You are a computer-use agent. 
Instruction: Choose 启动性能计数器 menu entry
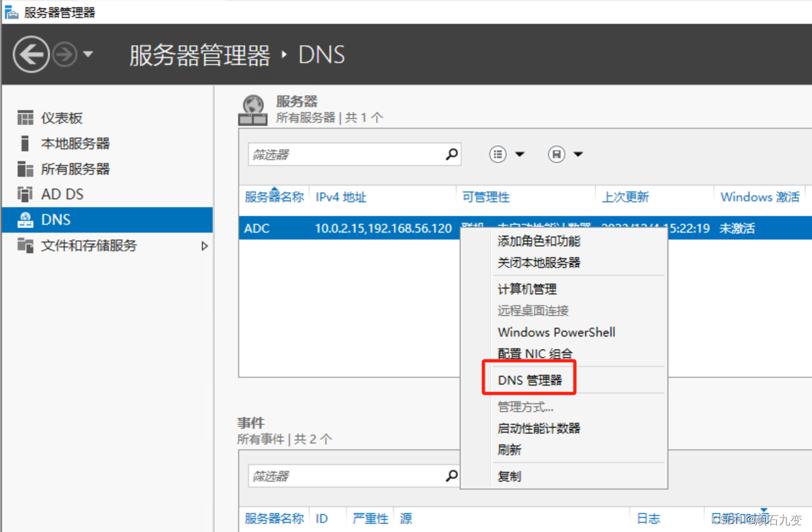coord(539,429)
